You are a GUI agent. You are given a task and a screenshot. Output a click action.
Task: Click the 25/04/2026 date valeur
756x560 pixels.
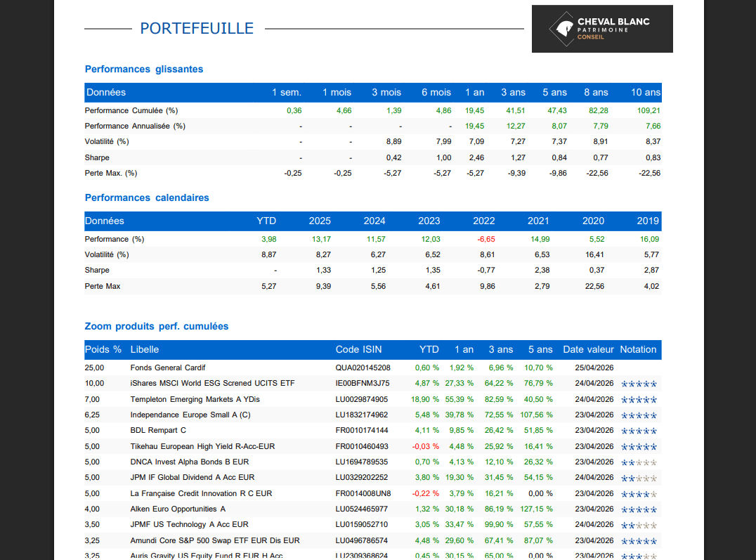point(594,367)
